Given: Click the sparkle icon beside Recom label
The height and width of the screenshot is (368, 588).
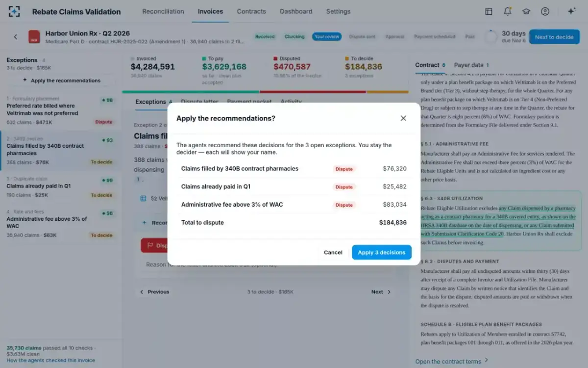Looking at the screenshot, I should point(144,223).
